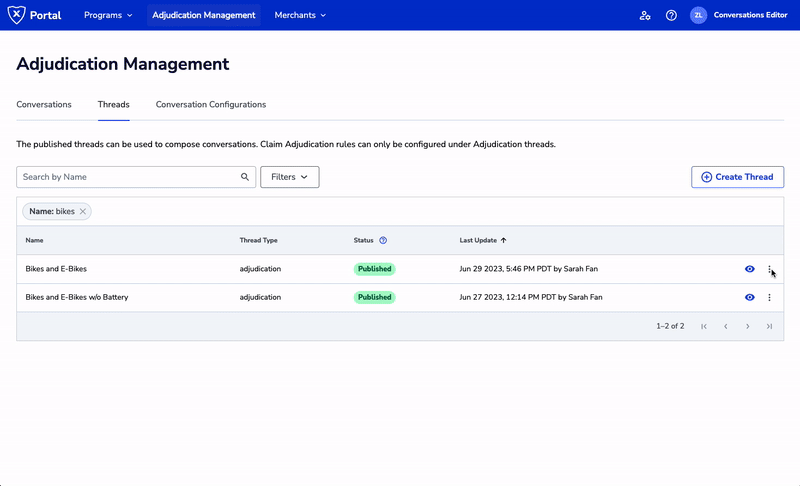This screenshot has height=486, width=800.
Task: Click the help question mark icon
Action: tap(671, 16)
